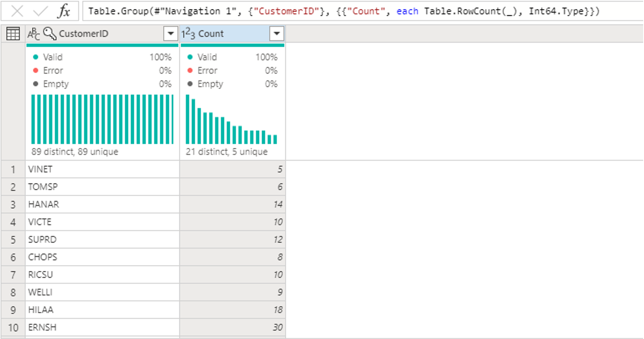Click the teal quality bar under CustomerID
This screenshot has width=644, height=339.
pos(102,45)
